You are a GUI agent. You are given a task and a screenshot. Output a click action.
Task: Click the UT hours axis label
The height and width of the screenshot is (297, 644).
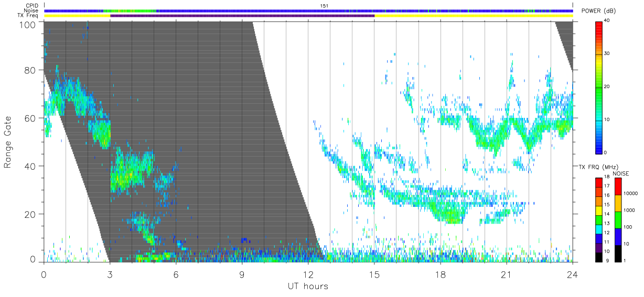308,286
